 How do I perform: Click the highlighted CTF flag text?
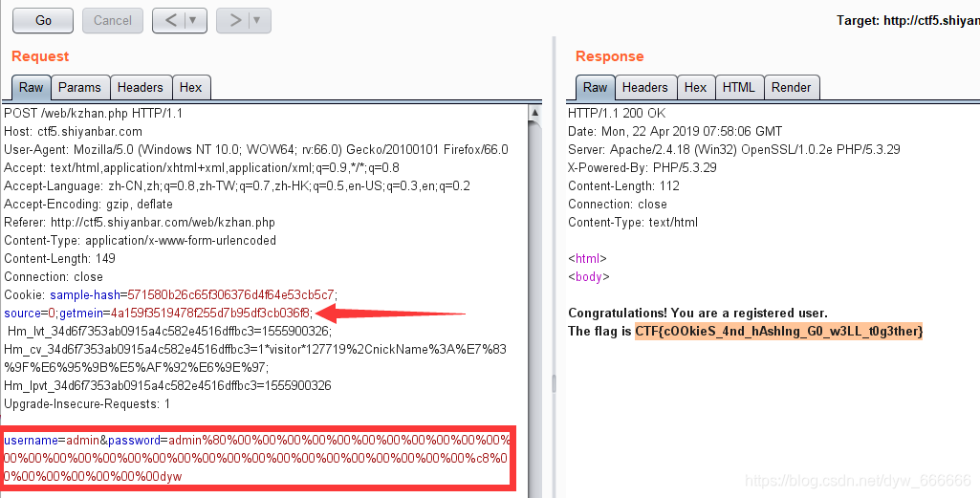(x=779, y=331)
